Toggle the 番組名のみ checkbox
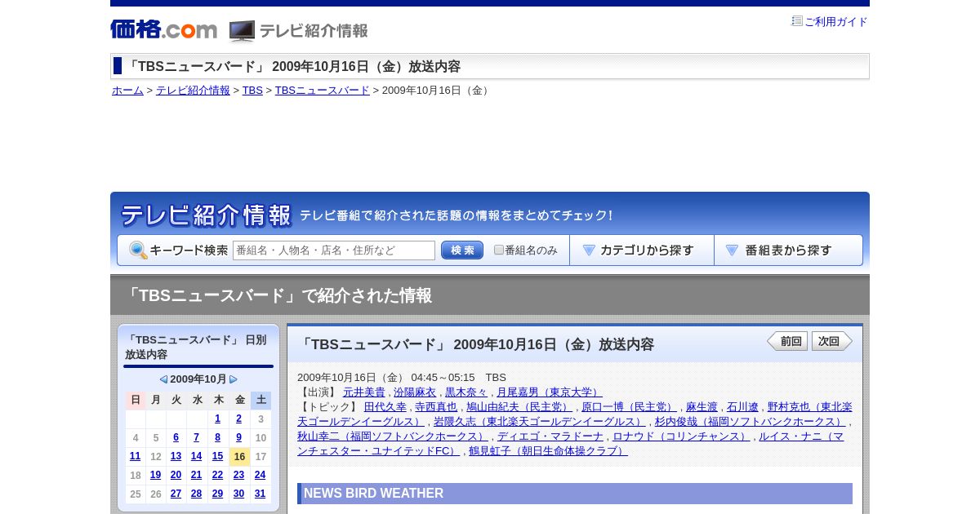The height and width of the screenshot is (514, 980). pos(499,250)
